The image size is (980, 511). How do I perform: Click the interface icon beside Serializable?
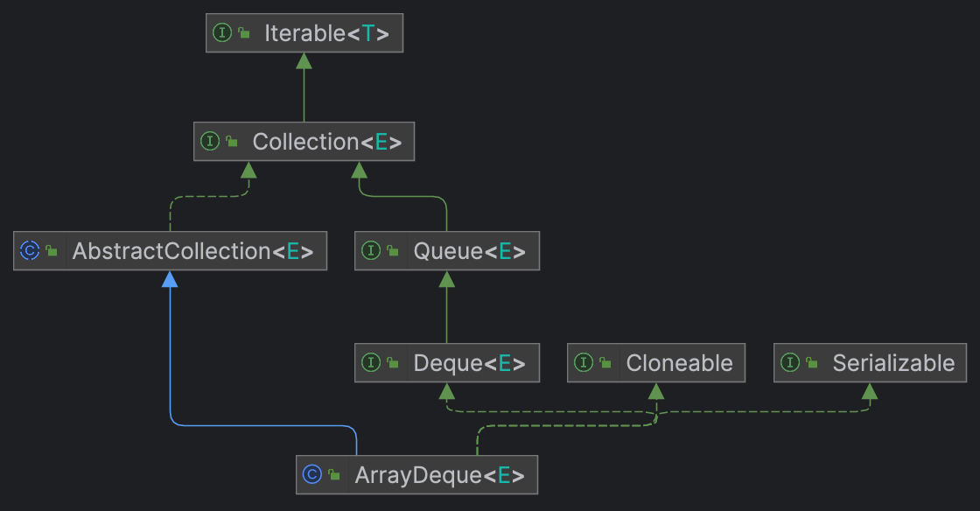click(790, 363)
